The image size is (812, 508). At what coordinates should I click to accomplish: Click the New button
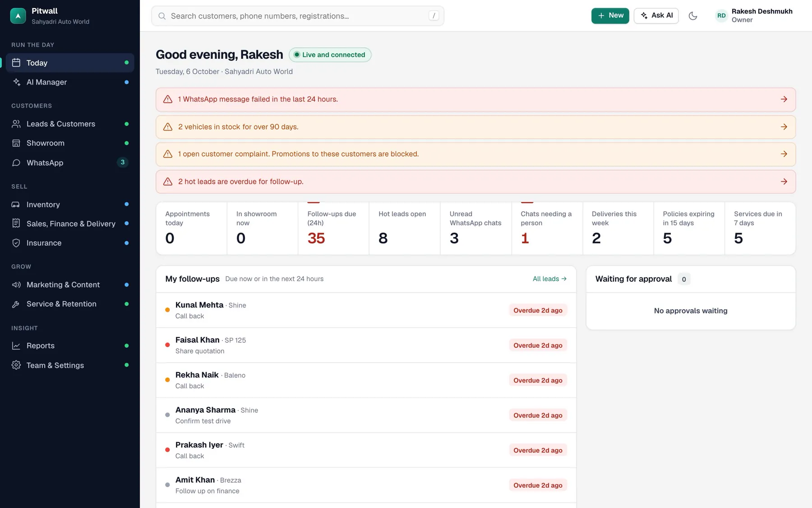610,16
